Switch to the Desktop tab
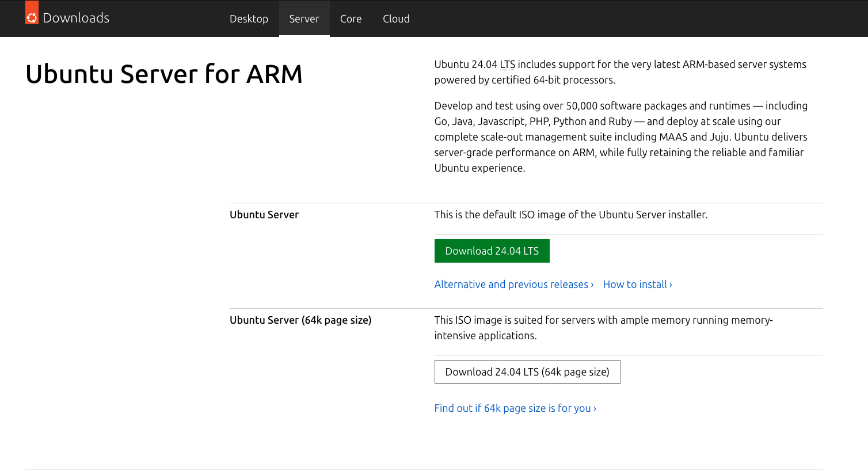 coord(249,18)
